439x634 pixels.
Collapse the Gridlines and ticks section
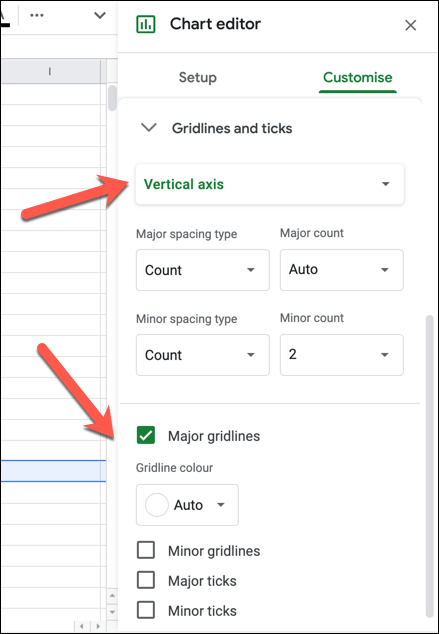(x=149, y=128)
